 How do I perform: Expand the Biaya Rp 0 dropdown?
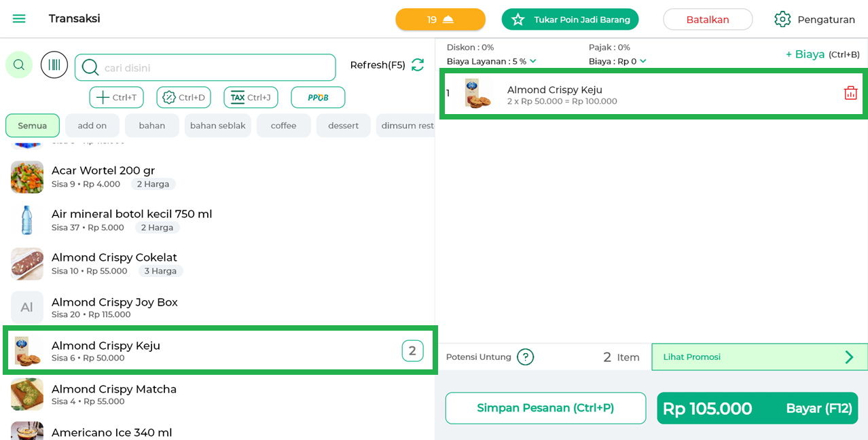[x=643, y=61]
